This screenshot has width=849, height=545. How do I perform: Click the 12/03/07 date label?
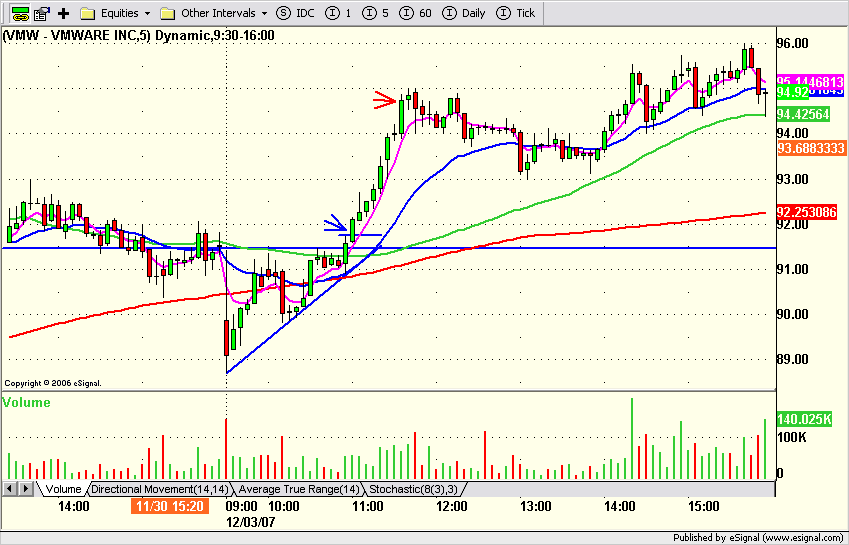[x=250, y=522]
